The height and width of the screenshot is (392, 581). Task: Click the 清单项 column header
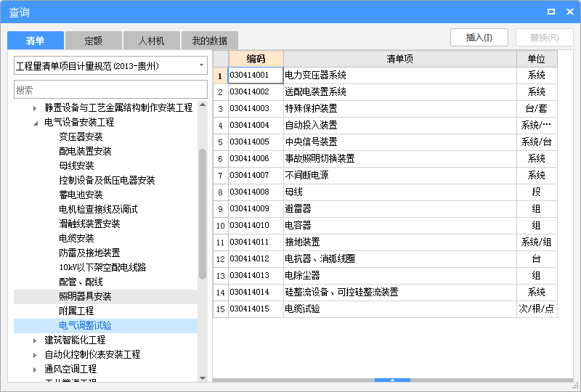[400, 59]
